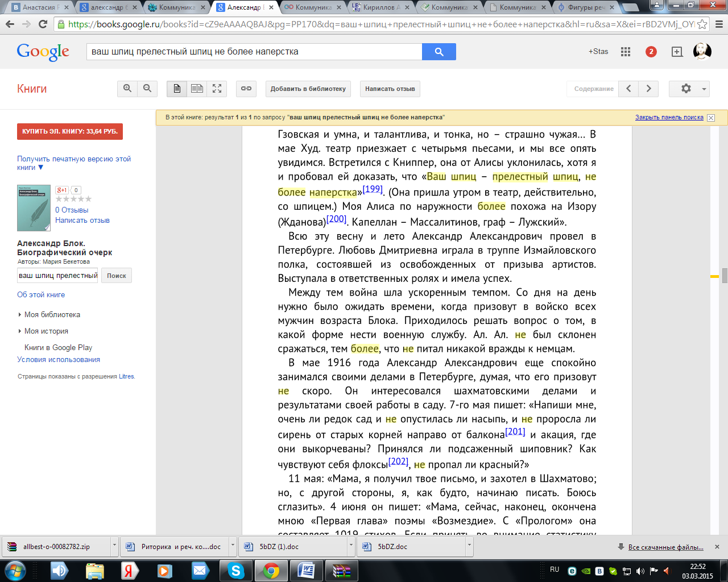
Task: Open footnote 200 reference
Action: 336,218
